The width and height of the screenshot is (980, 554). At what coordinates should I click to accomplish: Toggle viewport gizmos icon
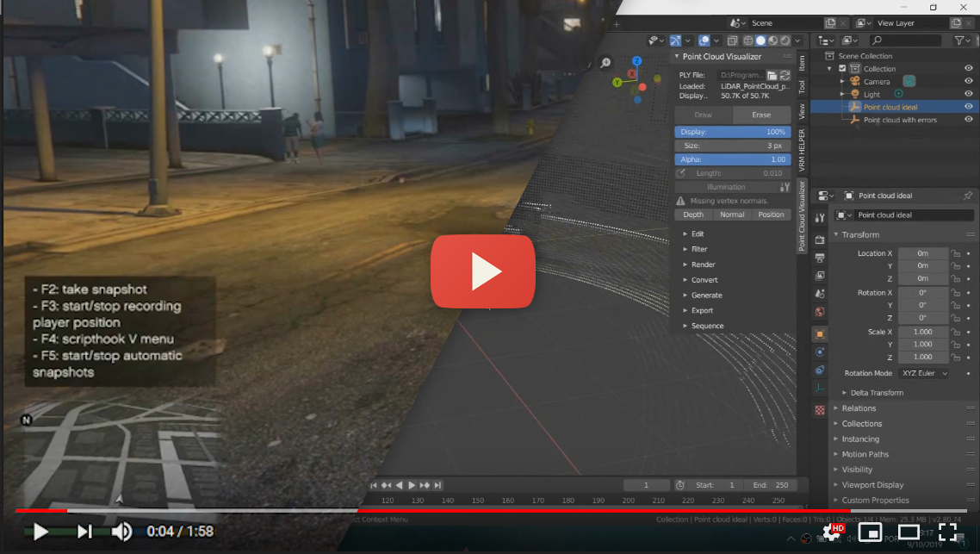tap(676, 40)
